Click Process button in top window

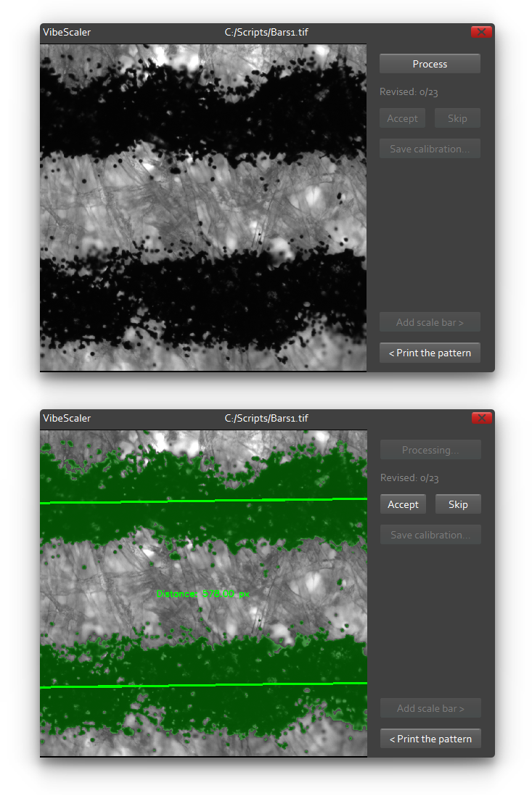pyautogui.click(x=430, y=64)
